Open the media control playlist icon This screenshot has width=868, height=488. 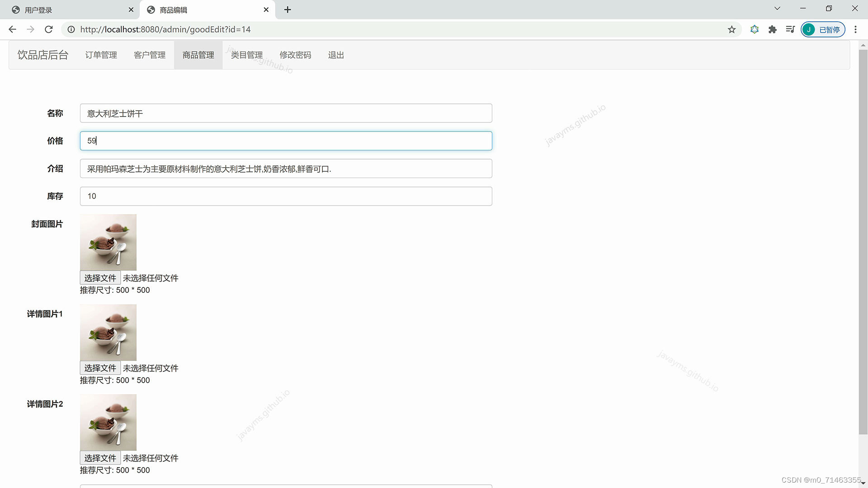[x=790, y=29]
